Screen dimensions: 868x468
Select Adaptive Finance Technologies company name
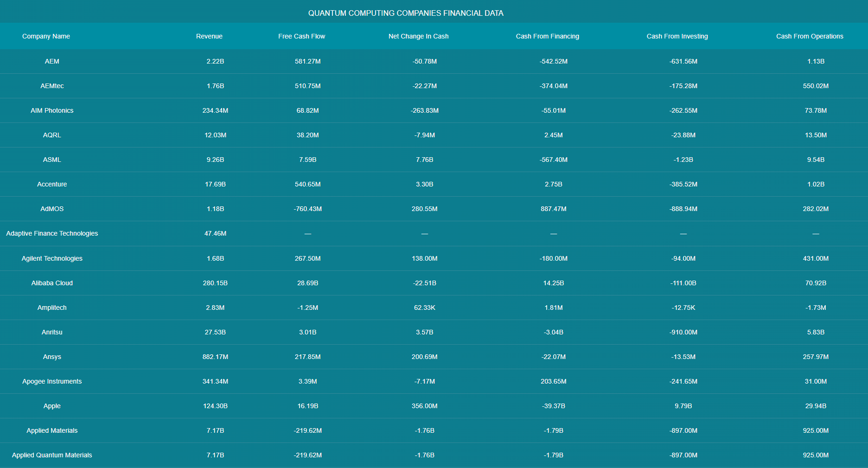tap(52, 233)
